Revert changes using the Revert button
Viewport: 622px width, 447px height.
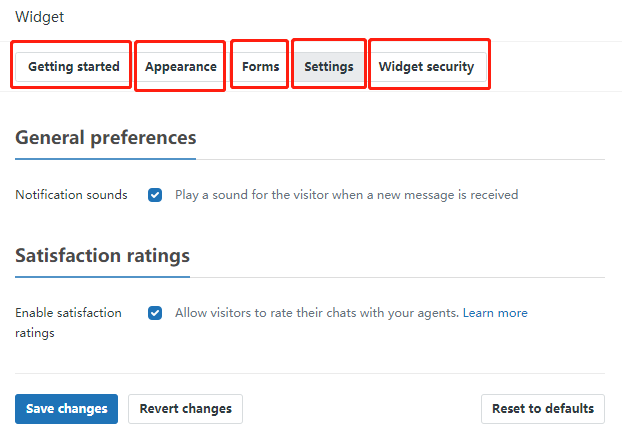[185, 409]
